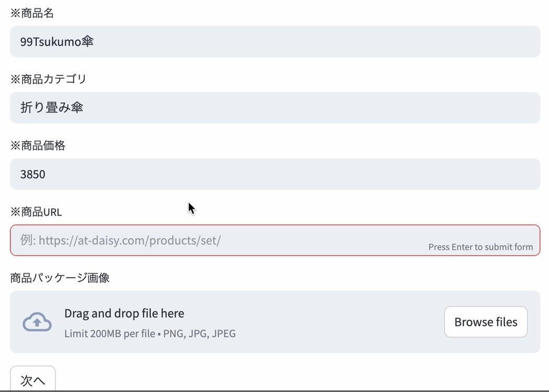549x392 pixels.
Task: Click empty space right of 99Tsukumo傘 text
Action: click(314, 42)
